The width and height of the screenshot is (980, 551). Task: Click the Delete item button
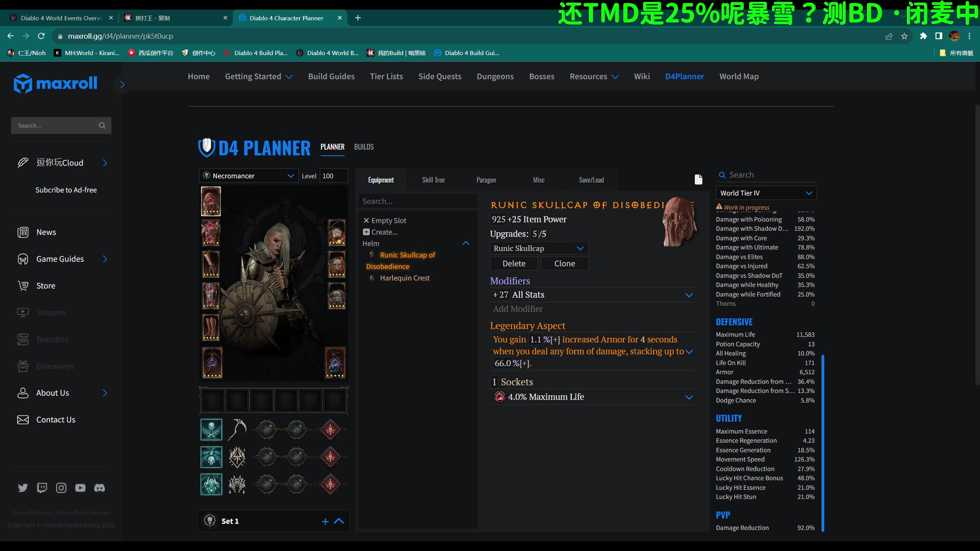pyautogui.click(x=514, y=263)
